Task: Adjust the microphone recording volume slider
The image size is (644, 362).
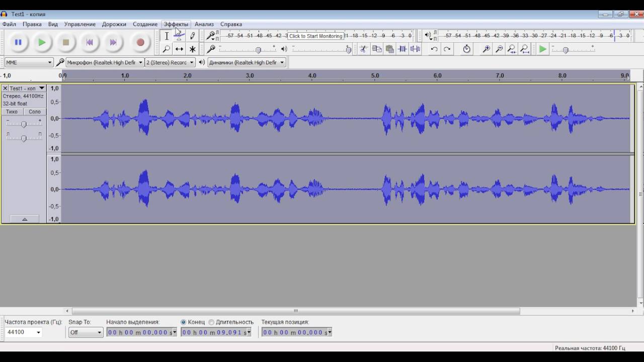Action: (258, 50)
